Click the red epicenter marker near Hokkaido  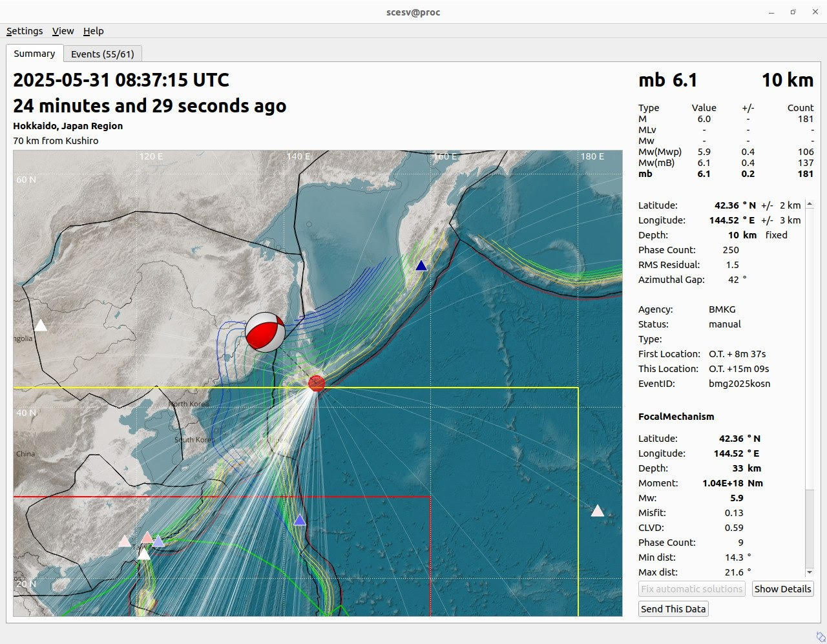[x=317, y=384]
